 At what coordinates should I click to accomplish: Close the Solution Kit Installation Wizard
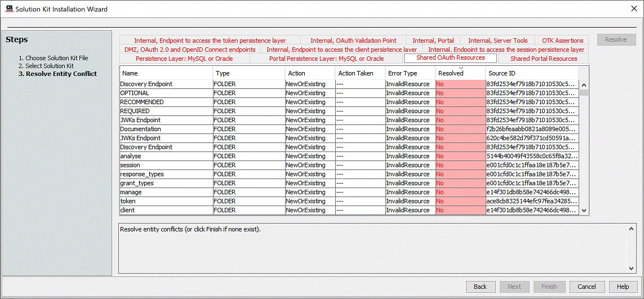[634, 8]
